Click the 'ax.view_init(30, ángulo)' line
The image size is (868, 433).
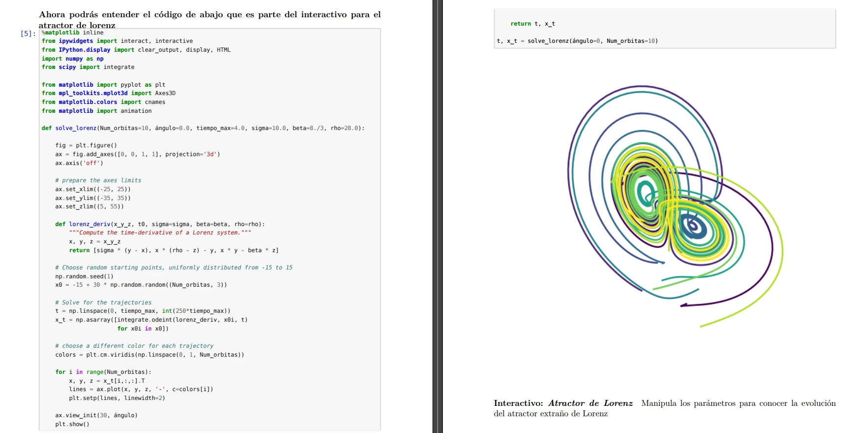96,415
